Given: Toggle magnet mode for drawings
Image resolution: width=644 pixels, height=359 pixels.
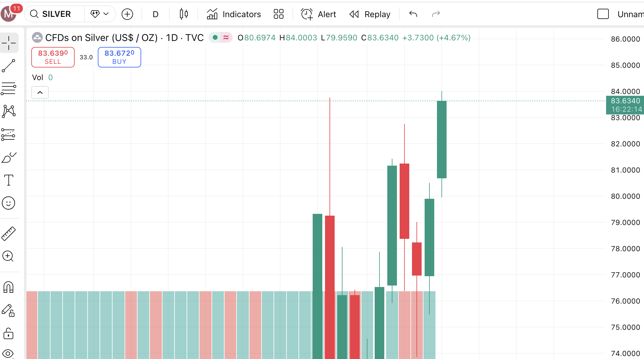Looking at the screenshot, I should coord(9,287).
